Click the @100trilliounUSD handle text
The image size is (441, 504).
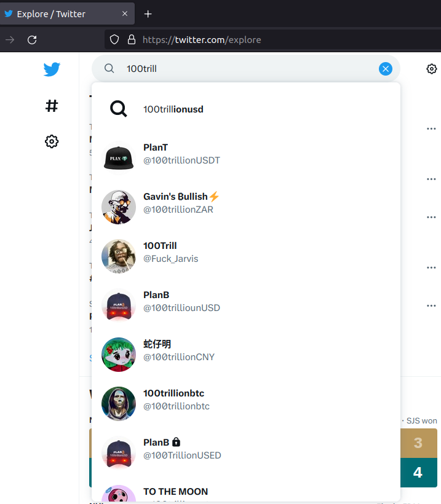click(x=181, y=308)
